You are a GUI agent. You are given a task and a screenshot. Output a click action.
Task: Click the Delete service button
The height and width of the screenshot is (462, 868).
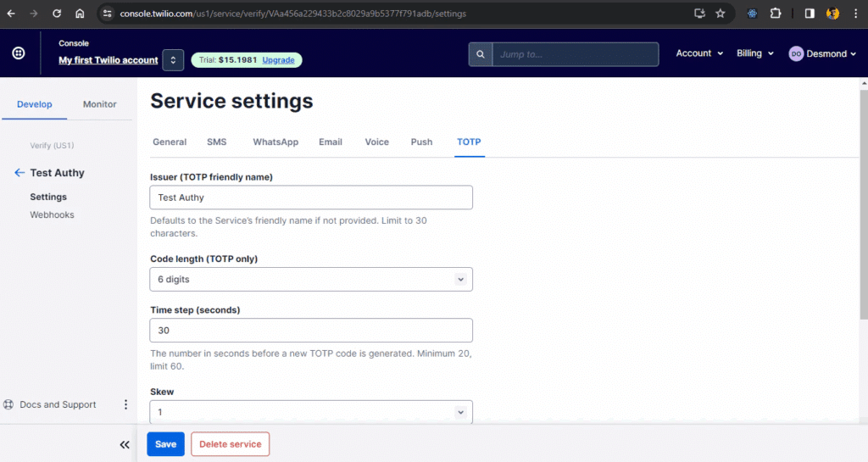point(230,444)
